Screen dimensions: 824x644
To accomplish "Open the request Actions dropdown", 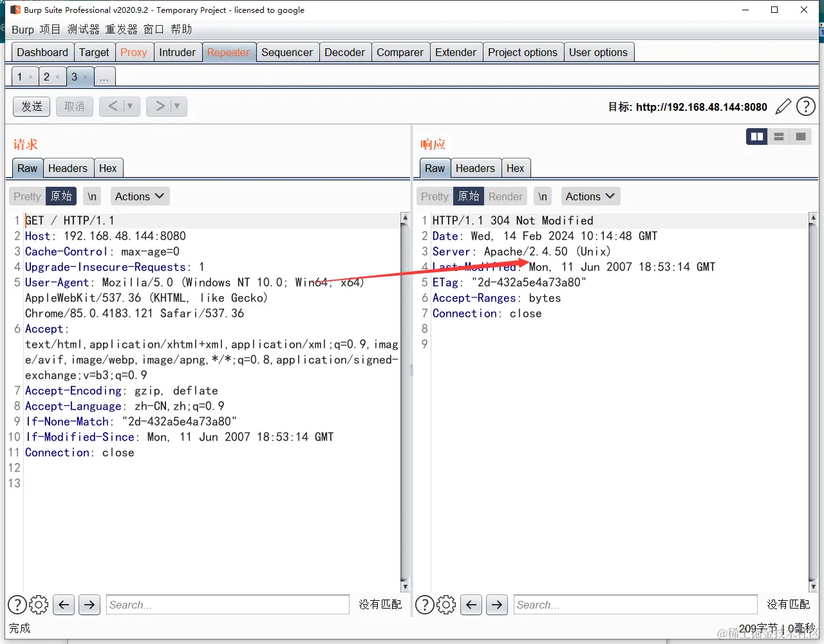I will click(x=140, y=196).
